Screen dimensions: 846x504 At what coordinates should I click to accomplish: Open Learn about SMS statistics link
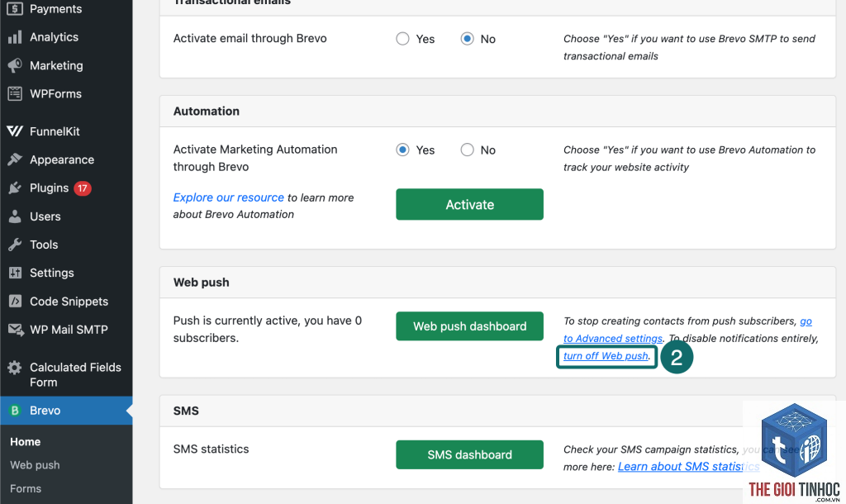[688, 466]
